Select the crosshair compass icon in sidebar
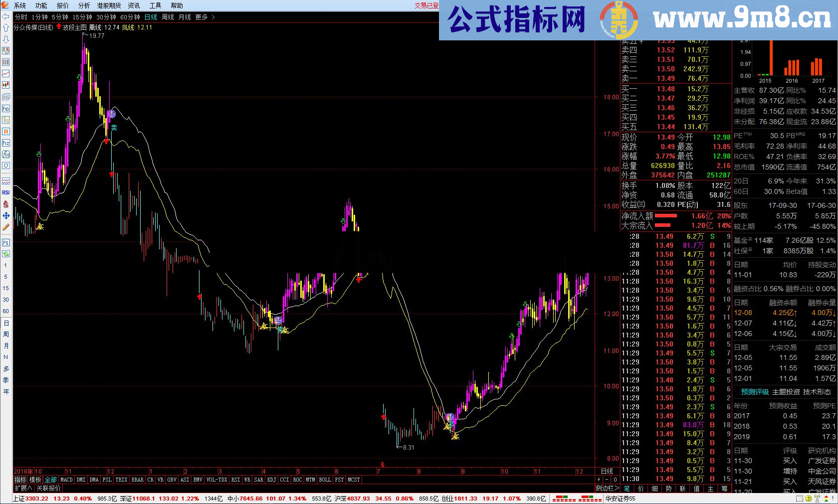 (5, 215)
